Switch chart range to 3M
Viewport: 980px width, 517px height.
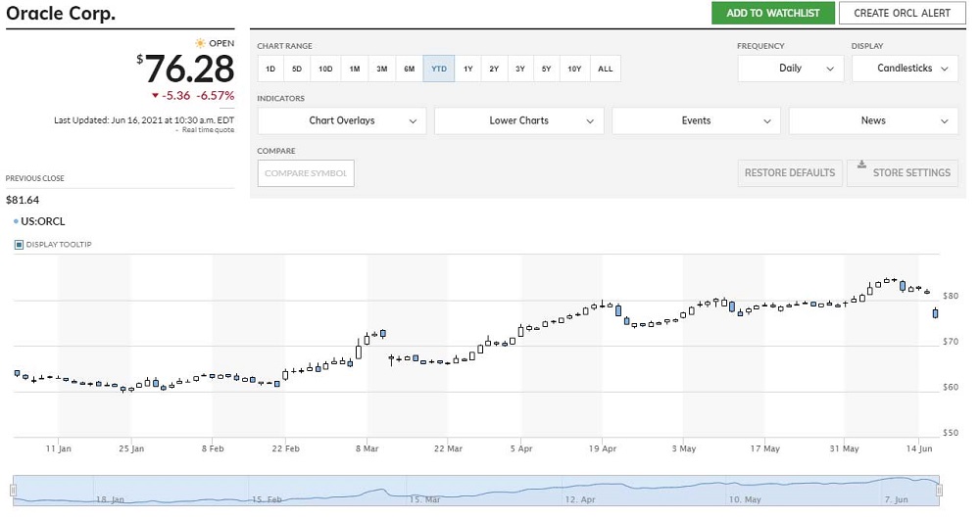(x=382, y=69)
